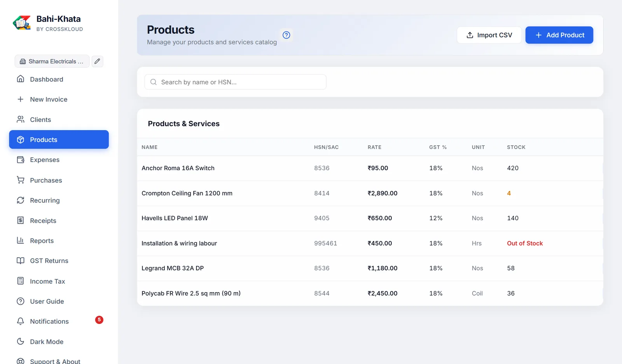Click the Notifications bell icon
622x364 pixels.
(21, 321)
